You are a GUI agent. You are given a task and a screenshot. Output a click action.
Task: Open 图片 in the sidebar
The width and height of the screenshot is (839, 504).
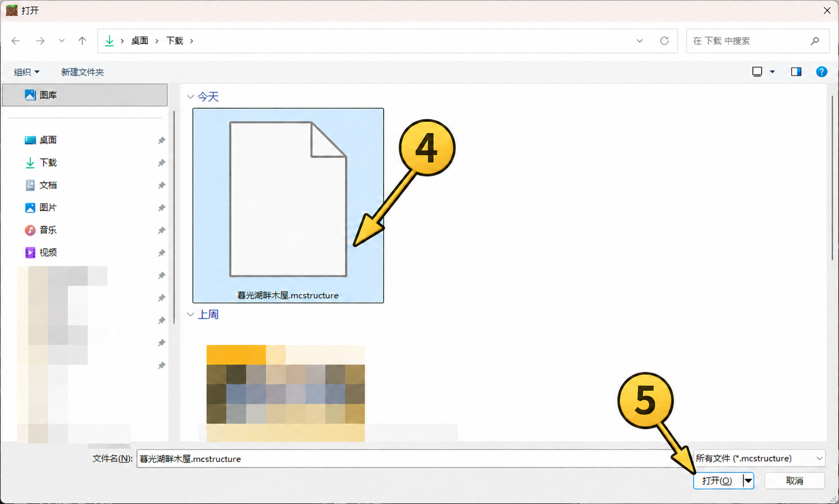48,207
